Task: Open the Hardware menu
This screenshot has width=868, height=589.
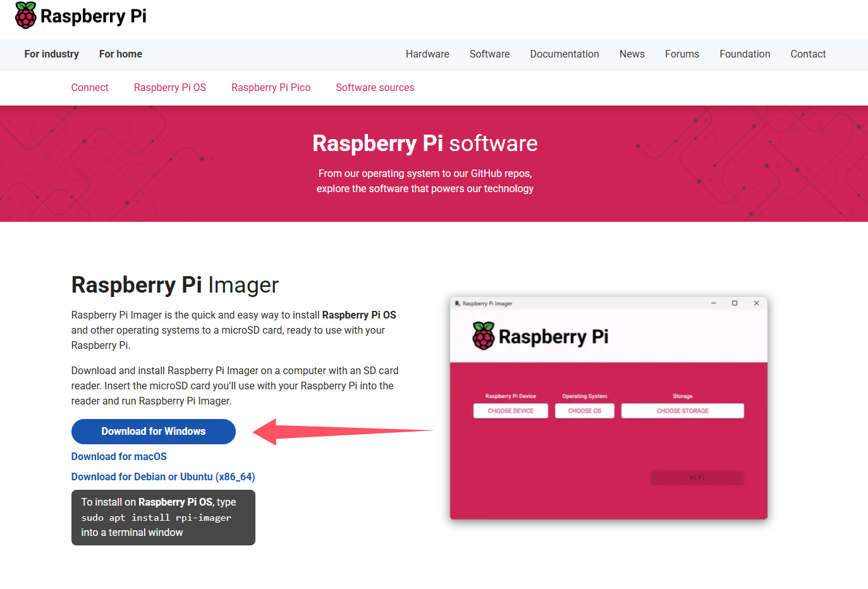Action: pyautogui.click(x=427, y=54)
